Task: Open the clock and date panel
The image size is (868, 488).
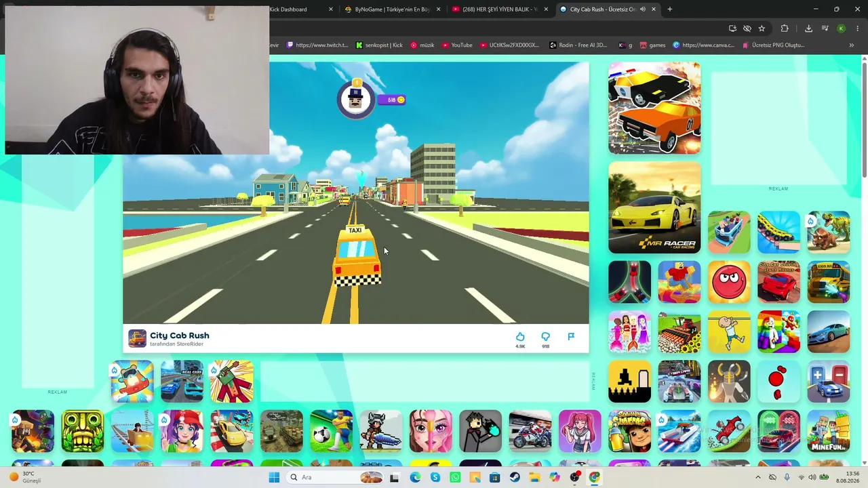Action: pyautogui.click(x=848, y=477)
